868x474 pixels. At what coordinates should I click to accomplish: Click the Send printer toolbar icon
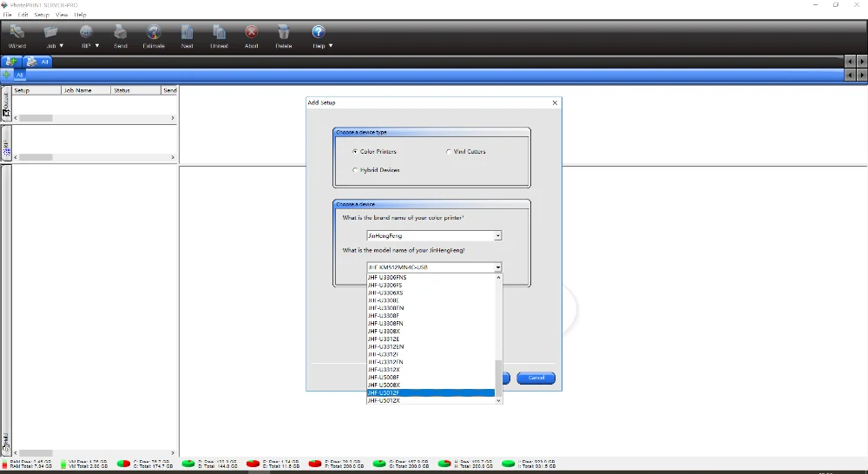click(121, 32)
